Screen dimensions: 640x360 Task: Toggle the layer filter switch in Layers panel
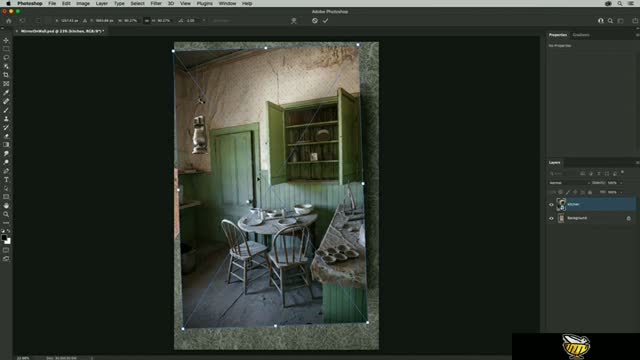tap(622, 172)
